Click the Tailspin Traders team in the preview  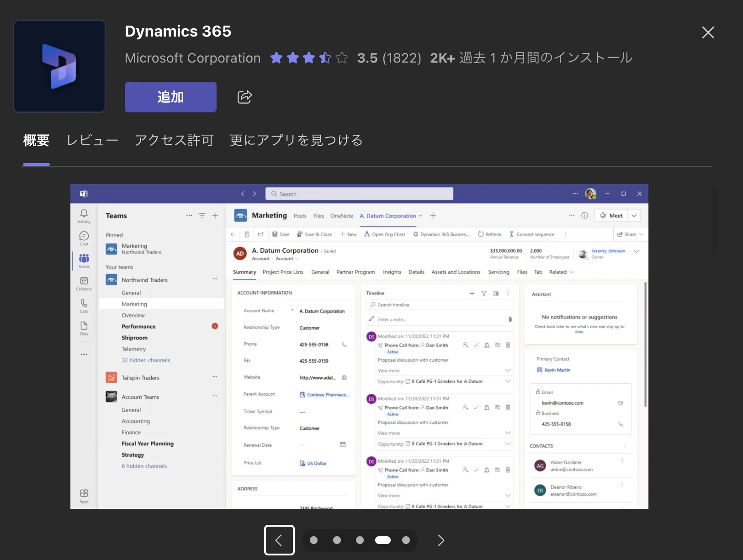(141, 378)
